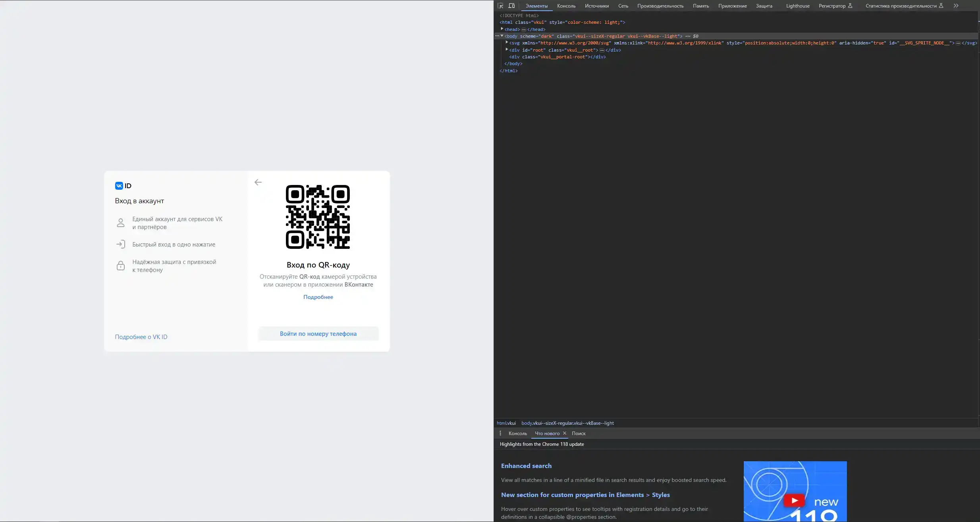
Task: Click the user profile icon beside Единый аккаунт
Action: point(121,223)
